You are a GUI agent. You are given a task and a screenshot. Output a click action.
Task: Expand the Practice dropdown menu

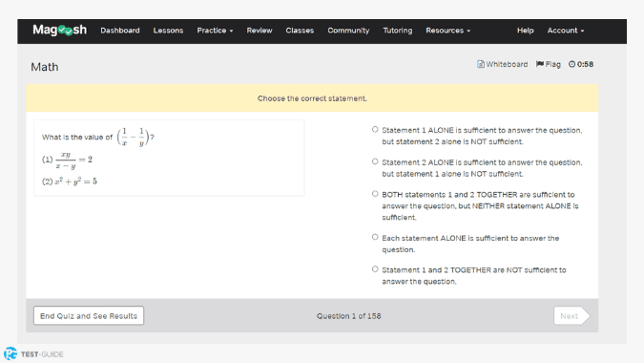[215, 31]
